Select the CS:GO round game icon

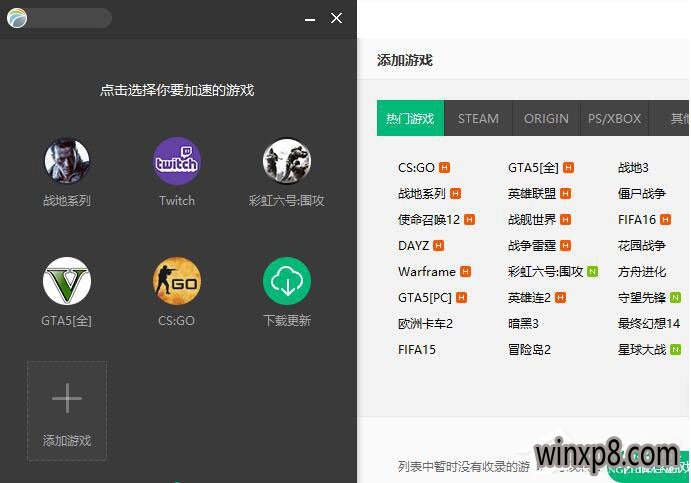coord(177,281)
